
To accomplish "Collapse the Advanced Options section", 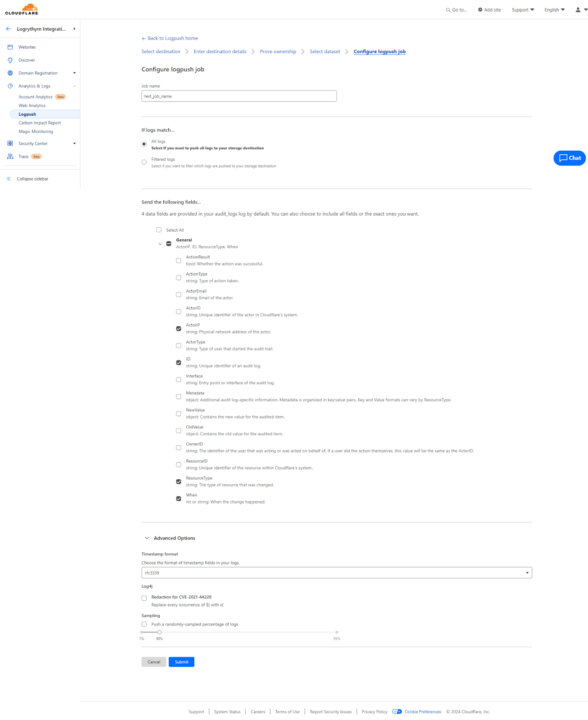I will 147,538.
